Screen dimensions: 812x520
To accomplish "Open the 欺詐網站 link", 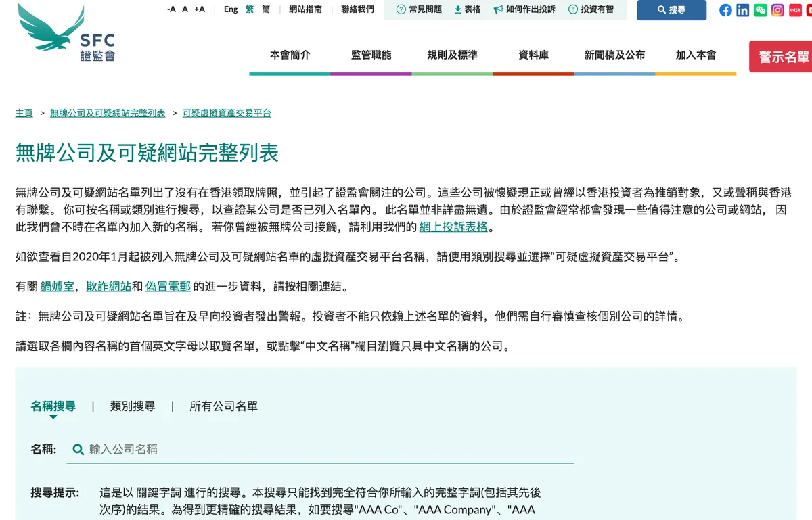I will pyautogui.click(x=108, y=286).
